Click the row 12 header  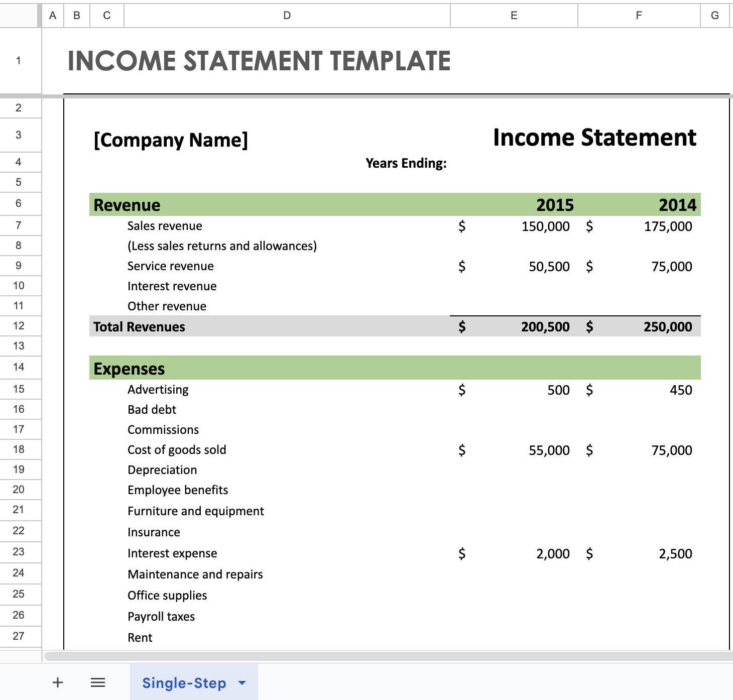pos(19,326)
